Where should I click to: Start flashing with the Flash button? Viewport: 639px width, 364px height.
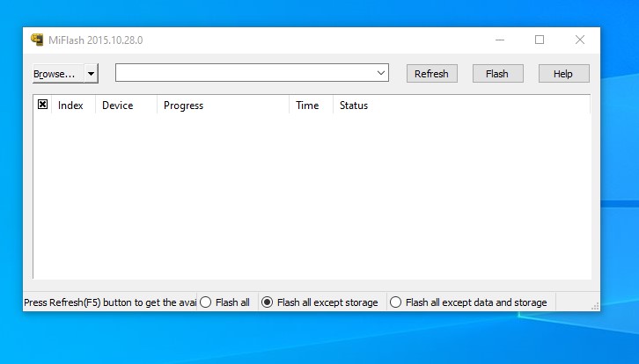pos(497,74)
